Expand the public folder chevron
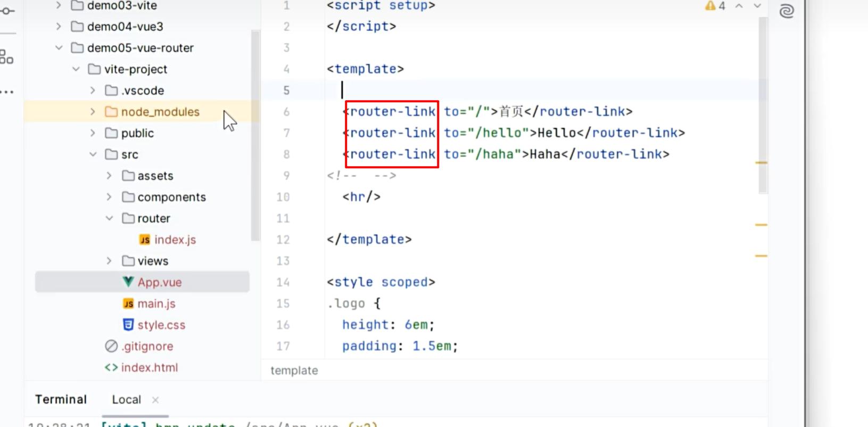The width and height of the screenshot is (868, 427). click(x=93, y=133)
